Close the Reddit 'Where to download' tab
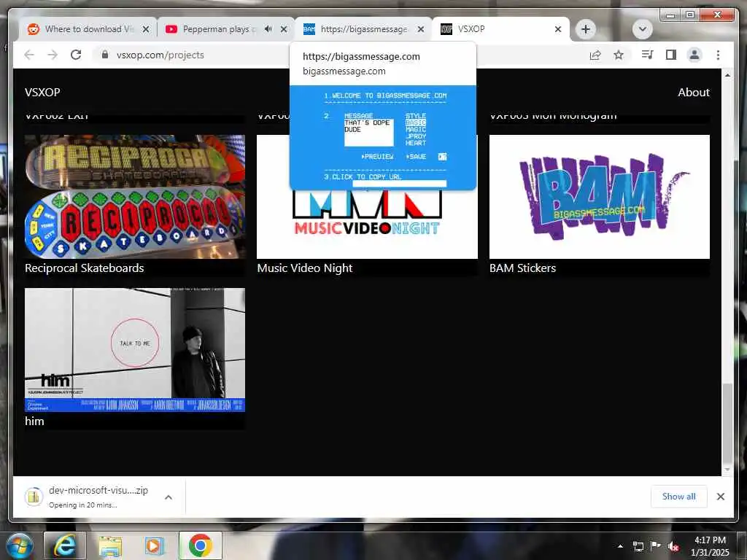Image resolution: width=747 pixels, height=560 pixels. tap(146, 29)
